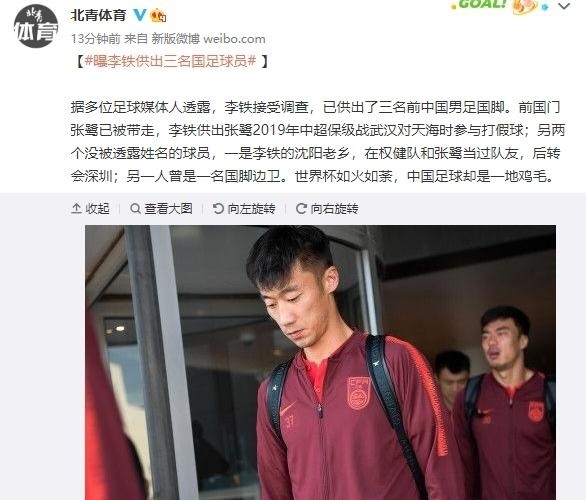586x500 pixels.
Task: Click the rotate-left arrow icon
Action: pos(218,208)
